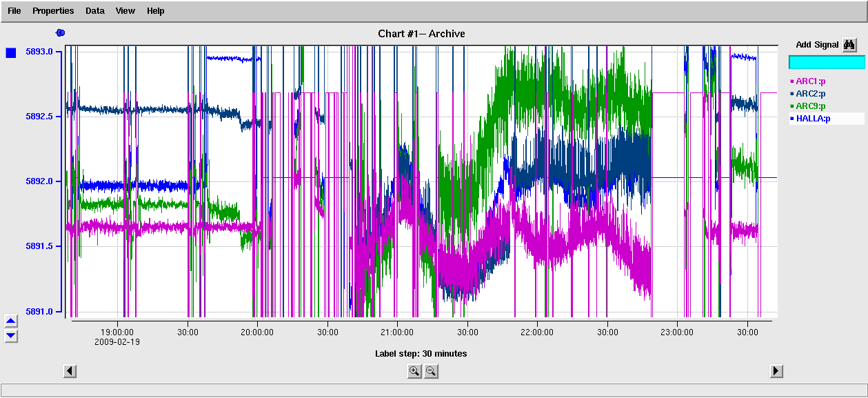This screenshot has width=868, height=398.
Task: Click the 5891.5 Y axis label
Action: [x=39, y=246]
